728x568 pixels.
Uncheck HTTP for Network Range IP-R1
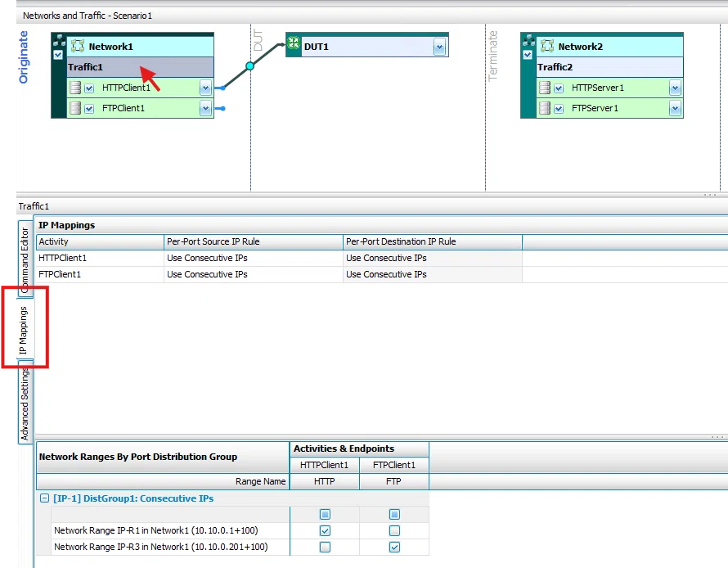tap(325, 530)
